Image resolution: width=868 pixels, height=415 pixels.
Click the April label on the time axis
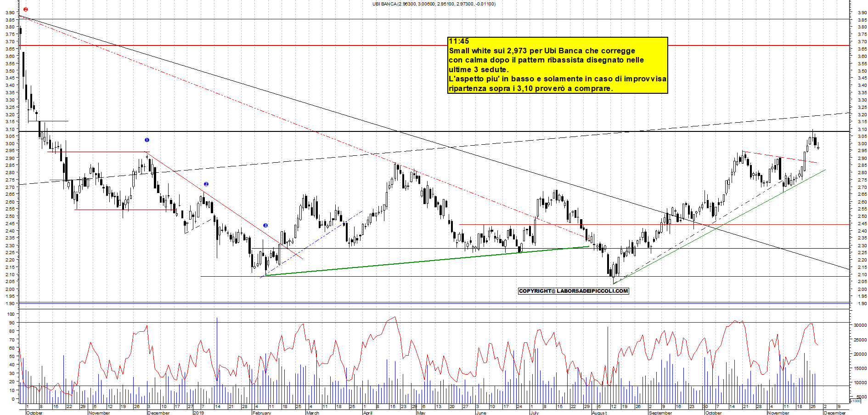tap(367, 413)
